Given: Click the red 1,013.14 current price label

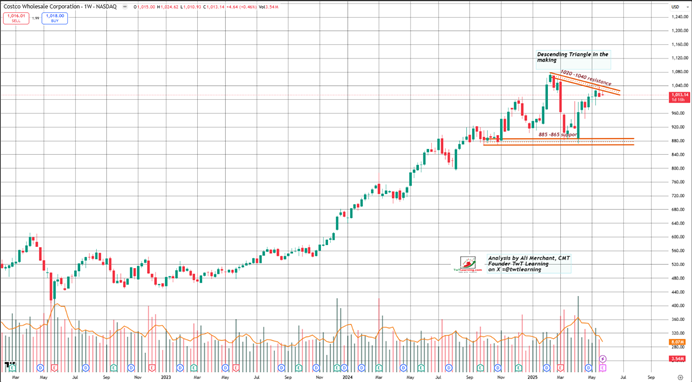Looking at the screenshot, I should [x=680, y=97].
